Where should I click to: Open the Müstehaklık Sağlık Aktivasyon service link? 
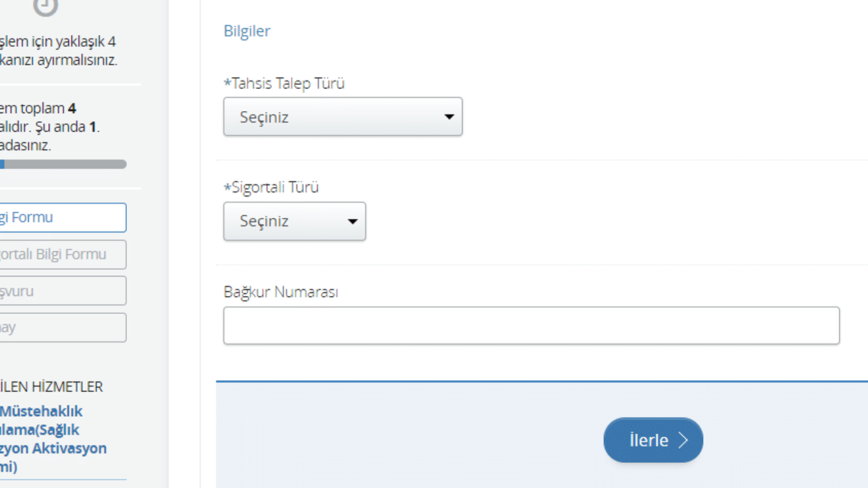tap(52, 439)
